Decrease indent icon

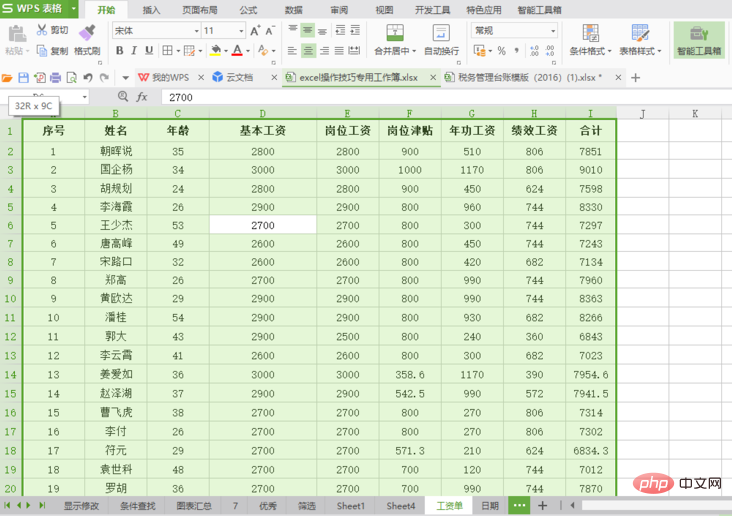340,30
